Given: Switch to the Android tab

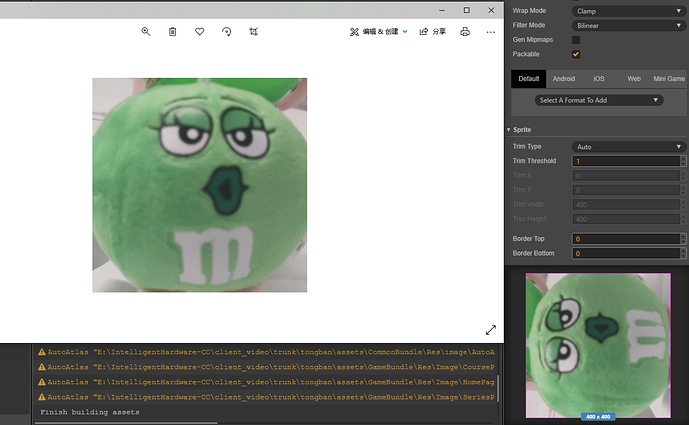Looking at the screenshot, I should click(564, 79).
